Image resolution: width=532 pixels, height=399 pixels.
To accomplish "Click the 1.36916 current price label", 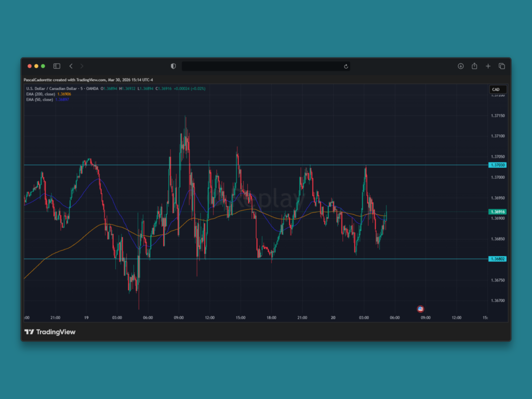I will tap(497, 212).
